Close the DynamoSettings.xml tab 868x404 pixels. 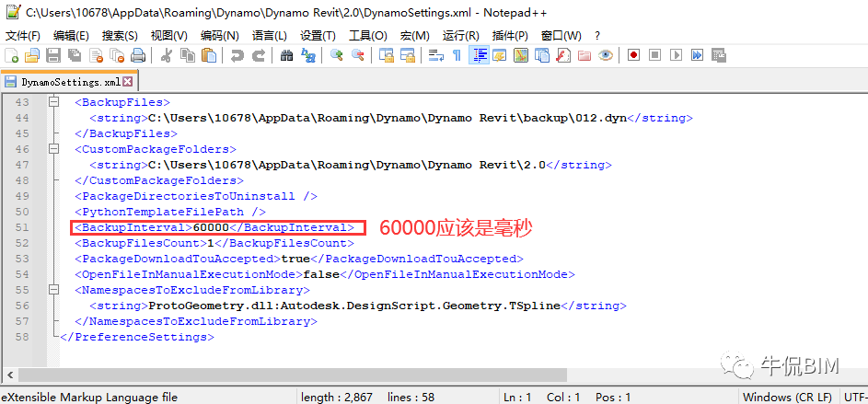pos(127,82)
